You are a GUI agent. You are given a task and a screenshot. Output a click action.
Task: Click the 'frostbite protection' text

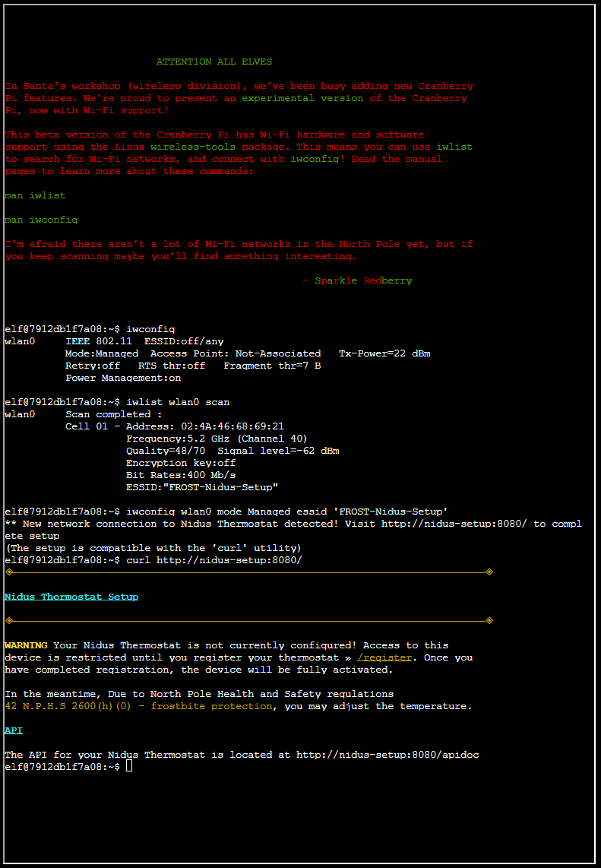click(211, 706)
